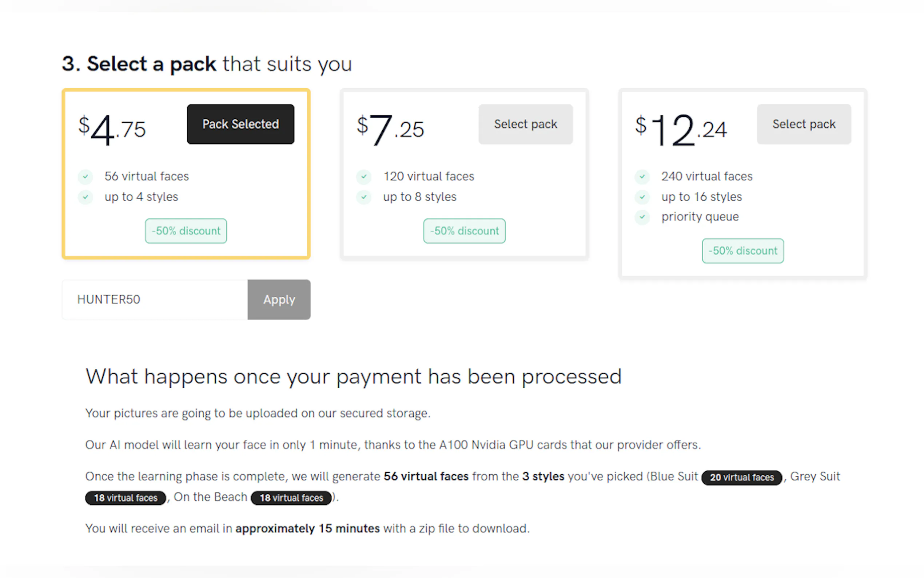Click the -50% discount badge on $7.25 pack

[464, 231]
